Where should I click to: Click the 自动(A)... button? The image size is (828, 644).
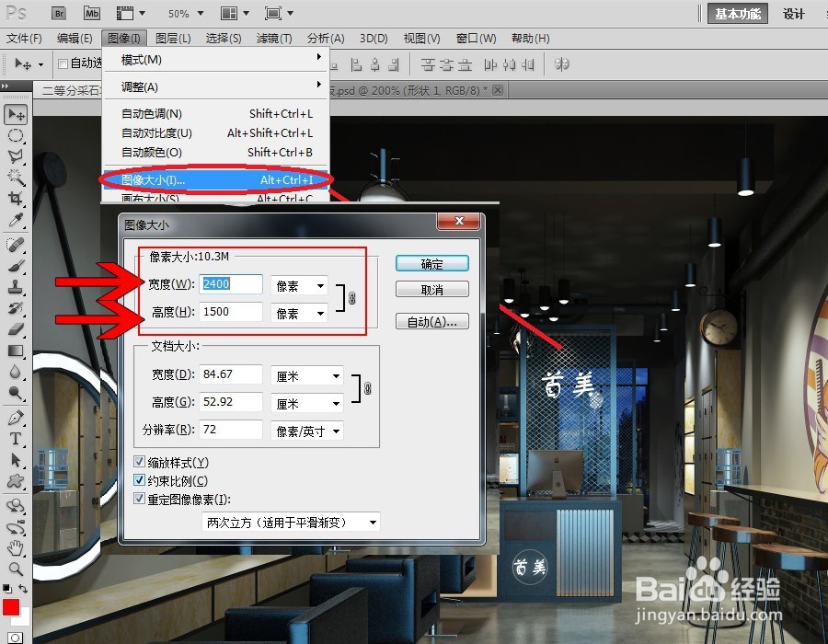point(432,321)
